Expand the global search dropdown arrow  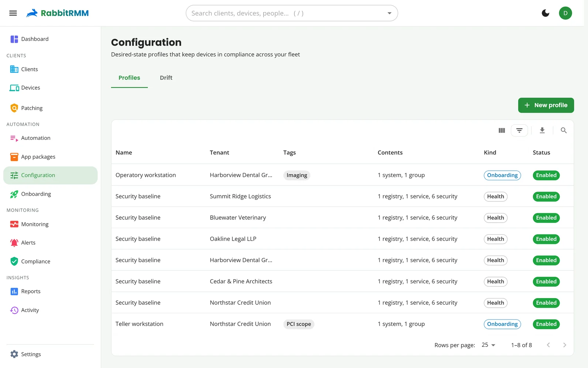click(389, 13)
